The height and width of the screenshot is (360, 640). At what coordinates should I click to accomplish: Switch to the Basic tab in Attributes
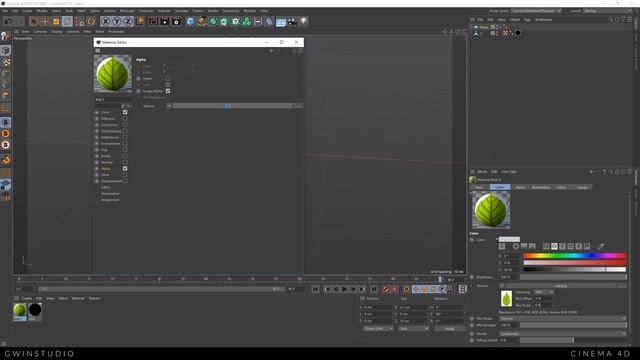coord(480,187)
